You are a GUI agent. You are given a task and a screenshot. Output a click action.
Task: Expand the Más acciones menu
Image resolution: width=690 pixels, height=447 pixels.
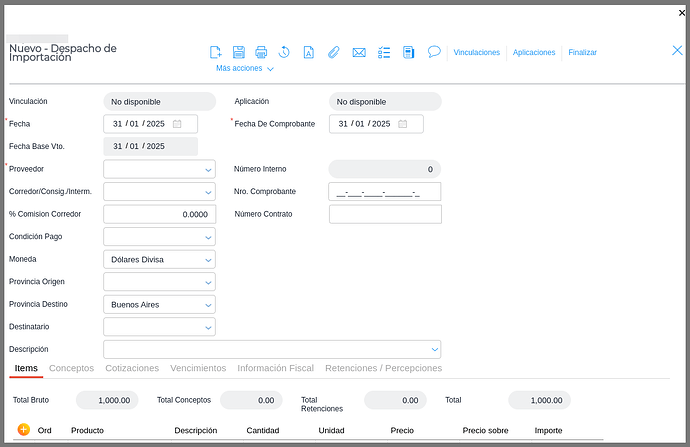coord(245,69)
